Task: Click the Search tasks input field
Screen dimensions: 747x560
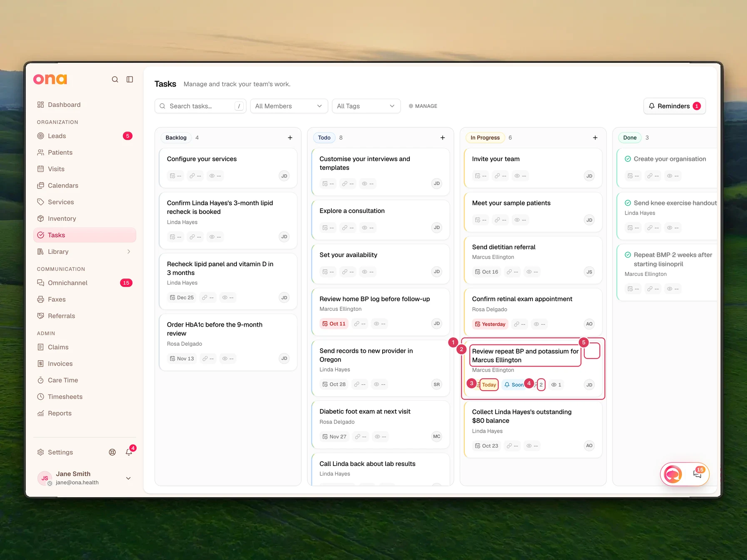Action: (x=200, y=106)
